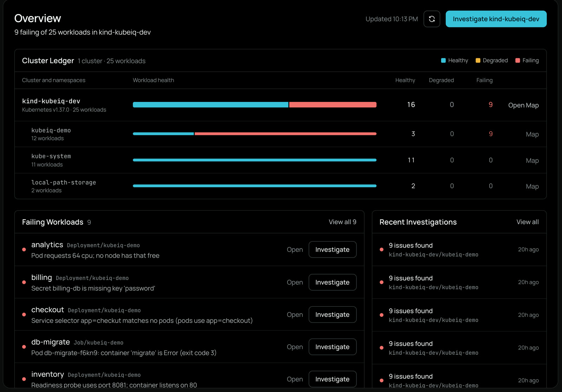The image size is (562, 392).
Task: Click Open for the billing workload
Action: tap(295, 282)
